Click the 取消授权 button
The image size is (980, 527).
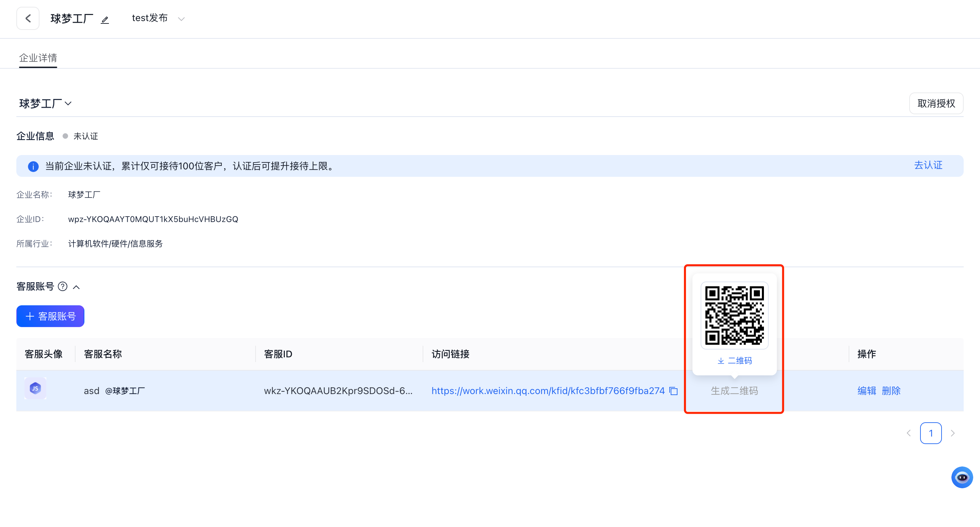coord(936,103)
